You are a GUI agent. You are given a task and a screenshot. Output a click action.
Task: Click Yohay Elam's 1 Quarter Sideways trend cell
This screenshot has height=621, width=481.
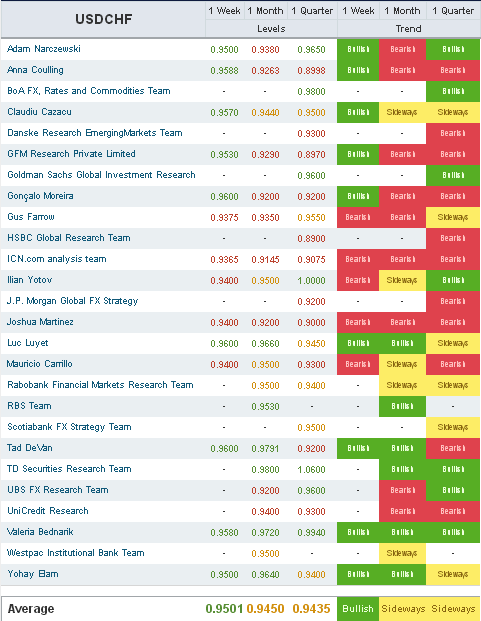(x=452, y=574)
